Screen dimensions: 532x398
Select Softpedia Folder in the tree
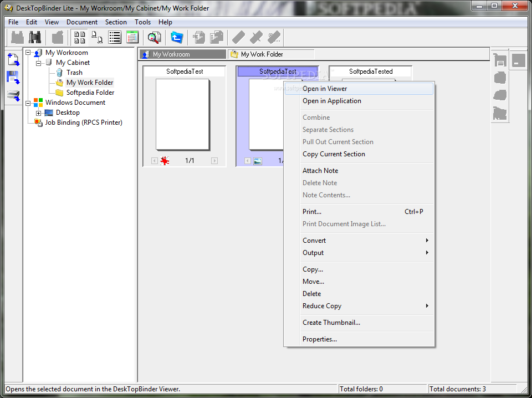click(x=90, y=93)
